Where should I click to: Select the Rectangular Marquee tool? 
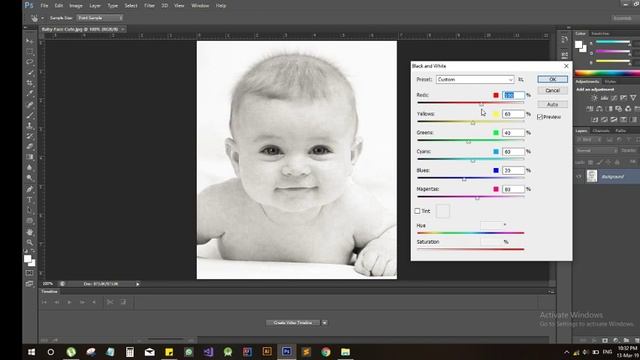coord(29,51)
